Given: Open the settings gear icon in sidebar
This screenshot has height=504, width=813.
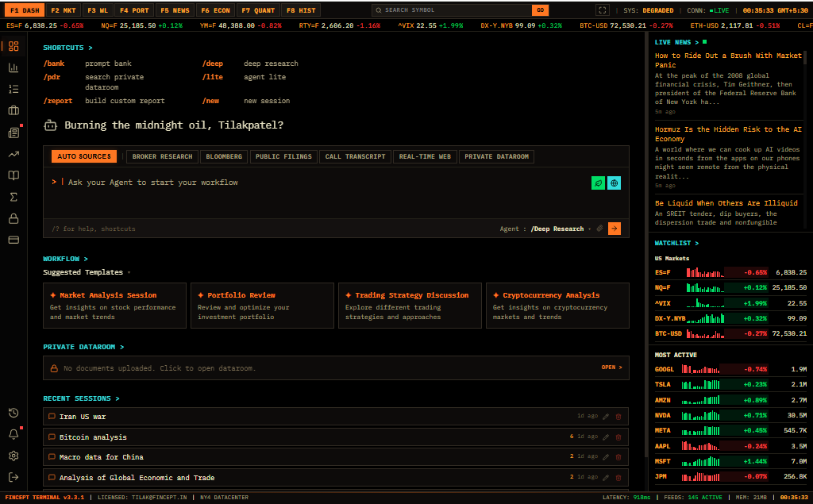Looking at the screenshot, I should pos(14,456).
